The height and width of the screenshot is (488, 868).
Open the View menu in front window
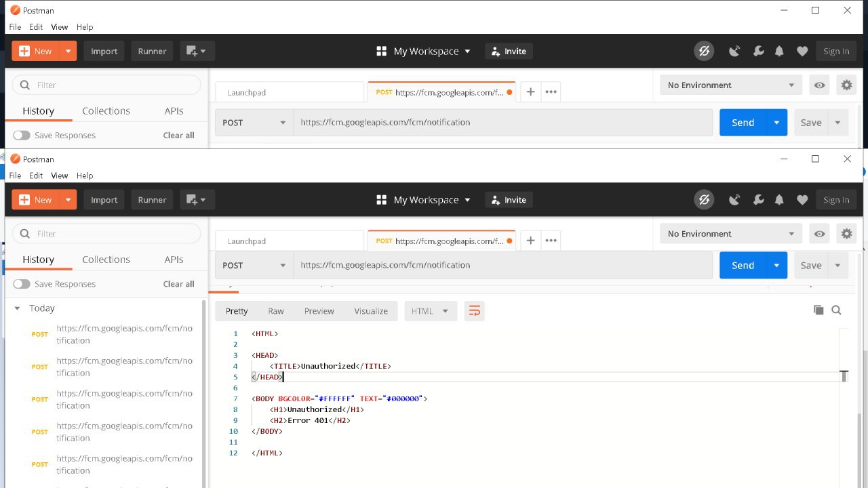(60, 176)
